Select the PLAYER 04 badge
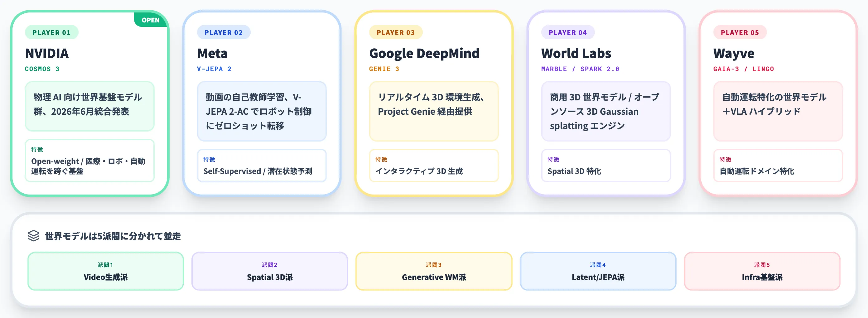The width and height of the screenshot is (868, 318). pos(568,32)
